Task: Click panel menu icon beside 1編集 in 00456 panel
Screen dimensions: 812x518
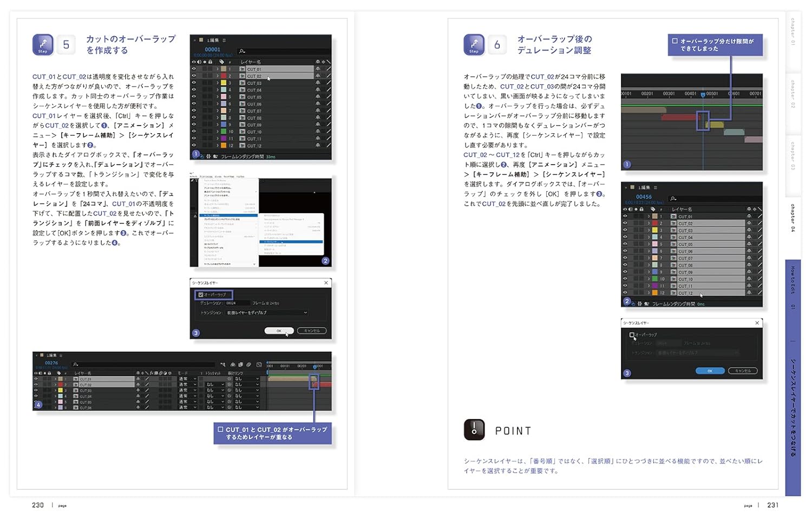Action: click(656, 188)
